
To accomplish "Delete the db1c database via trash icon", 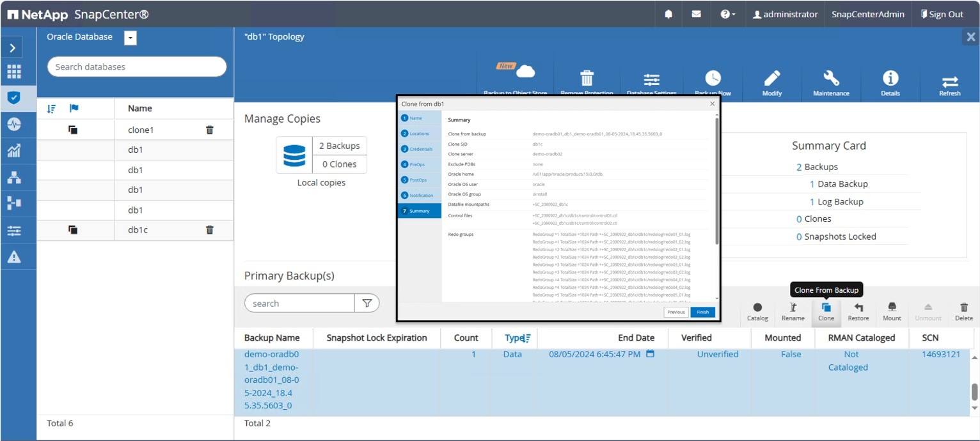I will [210, 229].
